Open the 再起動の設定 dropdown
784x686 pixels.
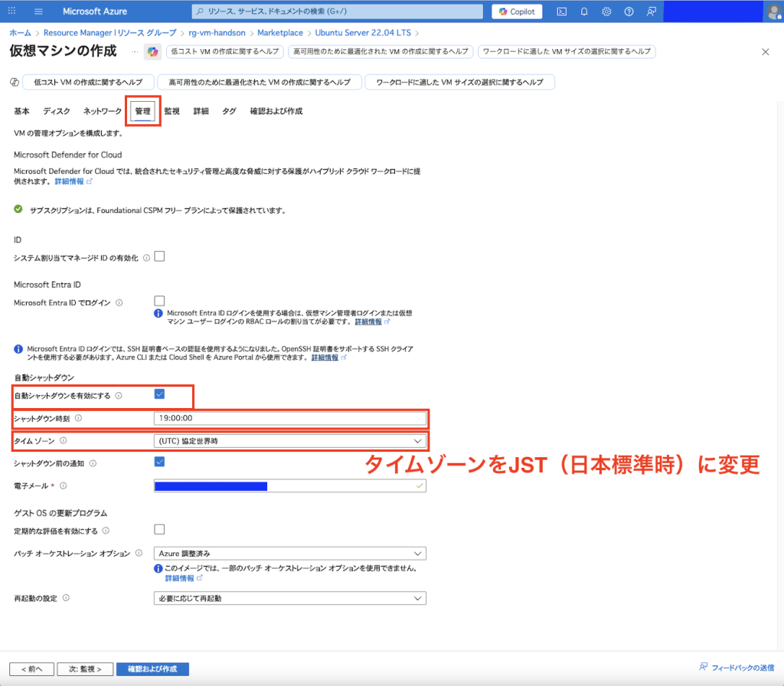(x=289, y=598)
